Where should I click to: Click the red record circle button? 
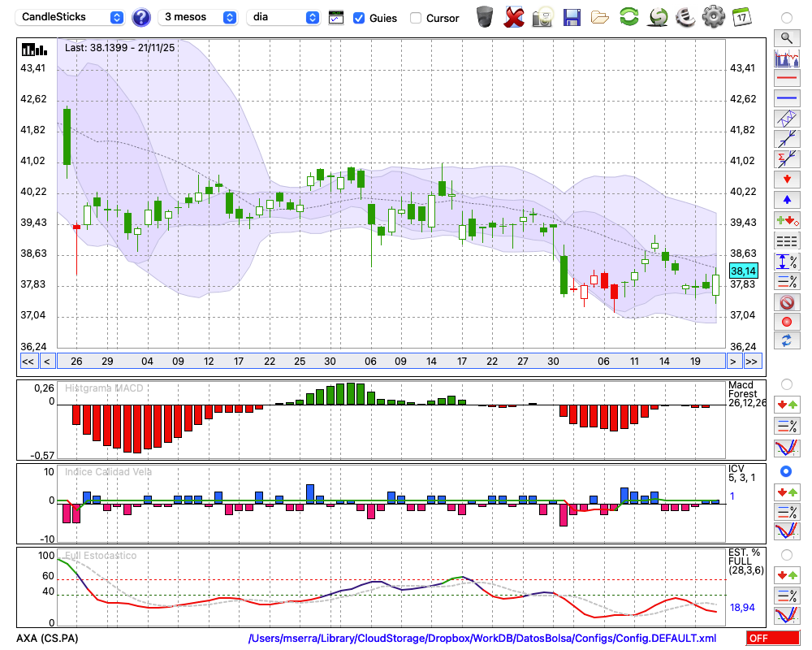787,322
